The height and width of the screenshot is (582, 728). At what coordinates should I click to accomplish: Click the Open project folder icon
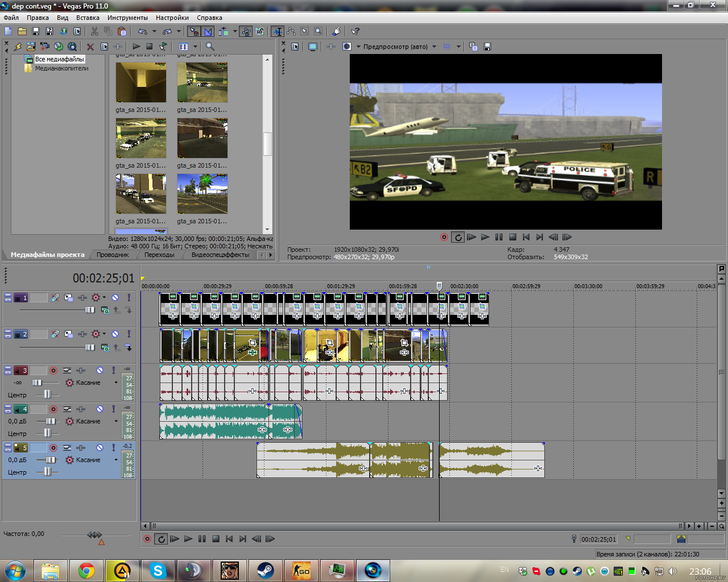22,31
